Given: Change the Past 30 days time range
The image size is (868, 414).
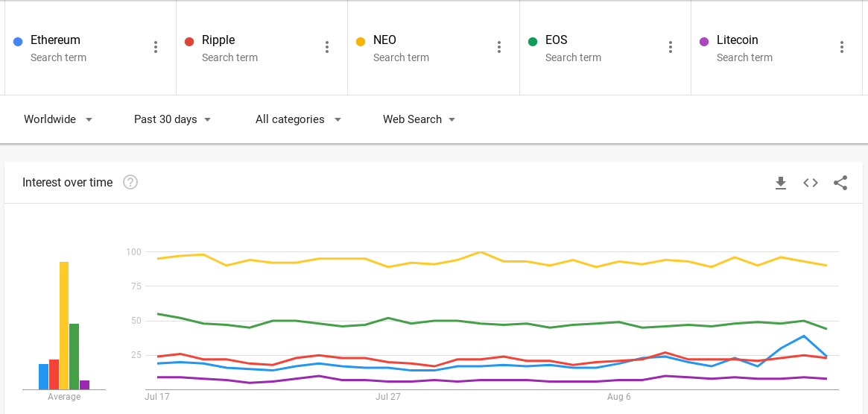Looking at the screenshot, I should [172, 119].
